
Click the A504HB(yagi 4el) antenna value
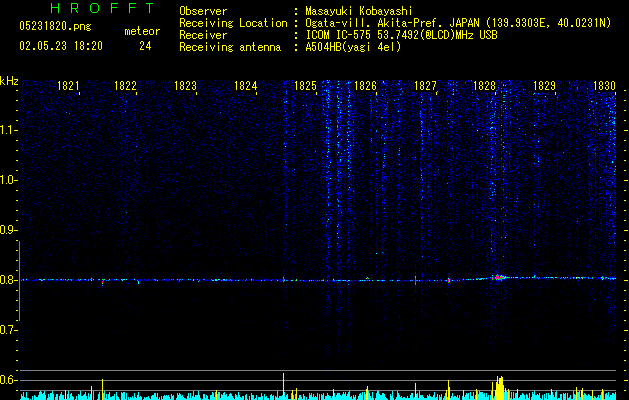point(353,47)
